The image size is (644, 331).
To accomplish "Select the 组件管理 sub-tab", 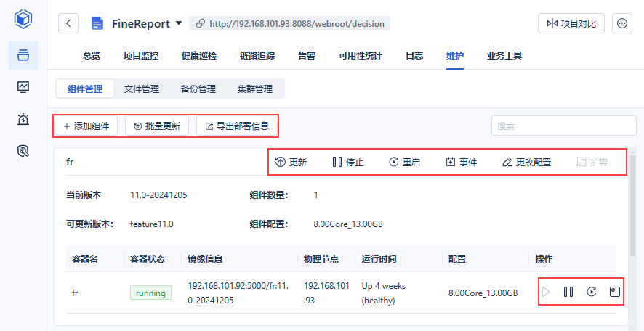I will pyautogui.click(x=85, y=89).
